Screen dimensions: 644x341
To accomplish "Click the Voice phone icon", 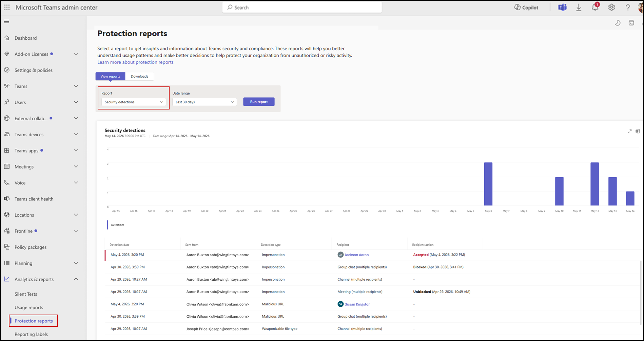I will (7, 183).
